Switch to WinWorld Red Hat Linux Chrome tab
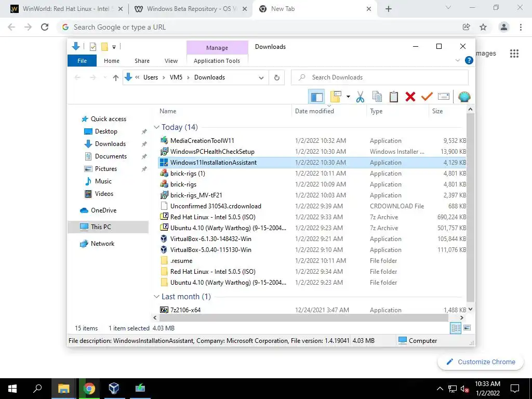Viewport: 532px width, 399px height. click(66, 9)
